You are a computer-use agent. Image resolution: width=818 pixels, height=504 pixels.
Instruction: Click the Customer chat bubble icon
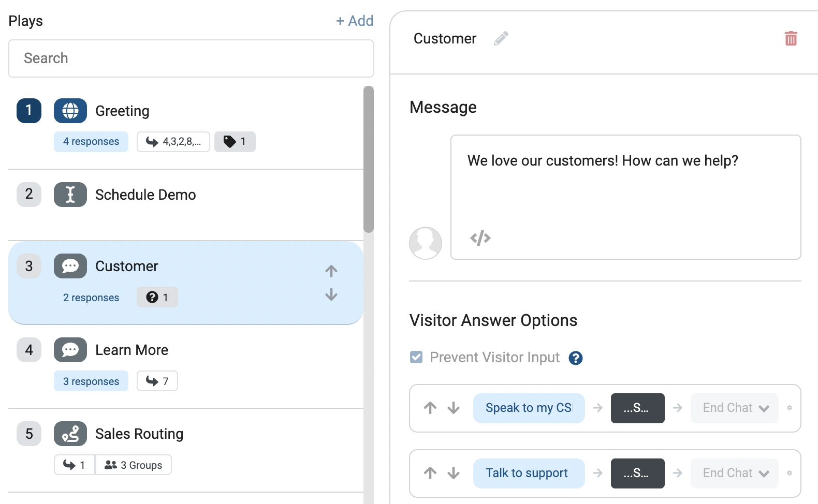(x=70, y=266)
